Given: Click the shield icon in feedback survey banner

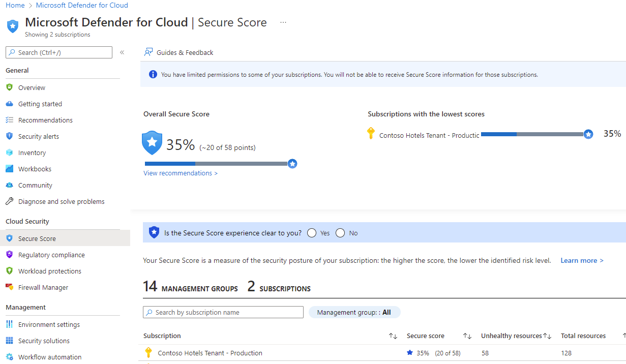Looking at the screenshot, I should tap(154, 232).
